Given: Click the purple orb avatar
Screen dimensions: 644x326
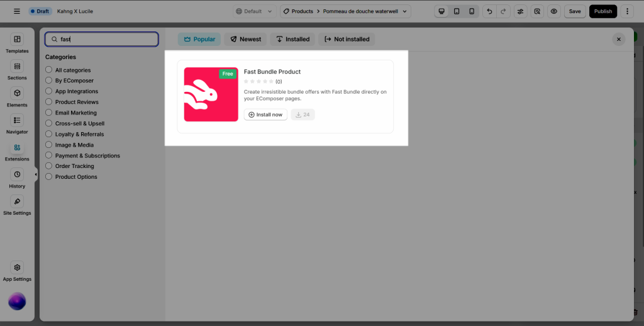Looking at the screenshot, I should (17, 301).
